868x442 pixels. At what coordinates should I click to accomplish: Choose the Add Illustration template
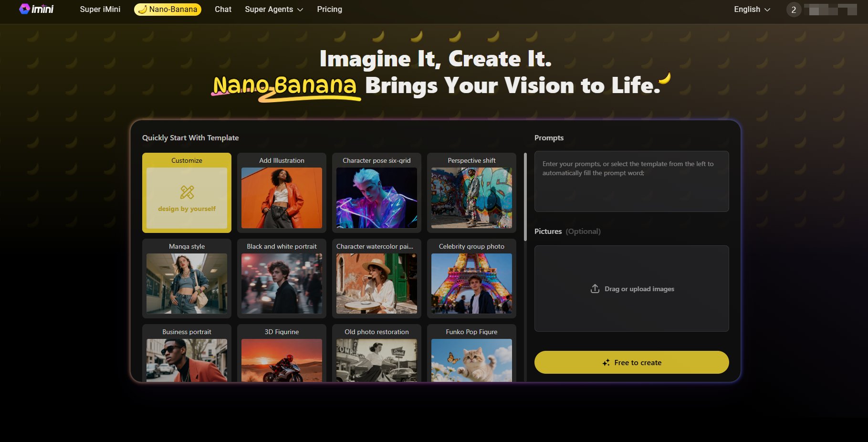282,193
